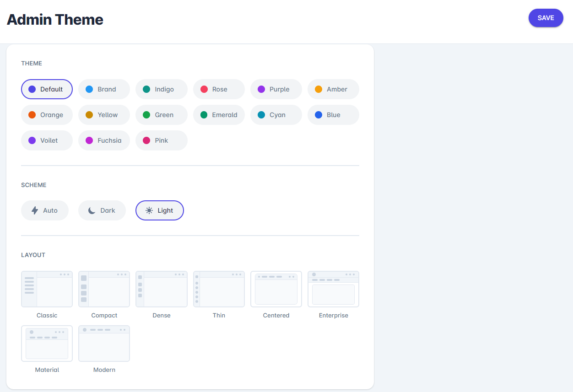Select the Rose theme pill
Image resolution: width=573 pixels, height=392 pixels.
point(219,89)
